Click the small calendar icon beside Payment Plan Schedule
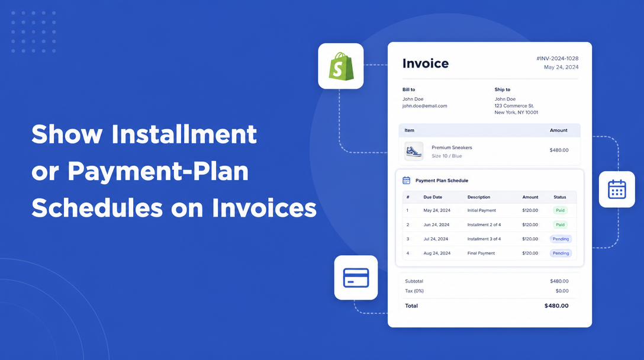This screenshot has height=360, width=644. tap(406, 181)
